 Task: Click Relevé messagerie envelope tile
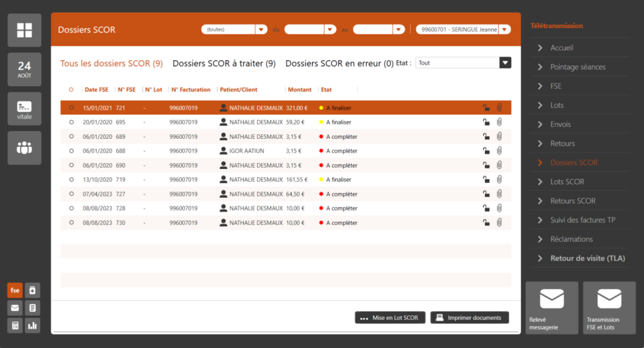click(552, 307)
